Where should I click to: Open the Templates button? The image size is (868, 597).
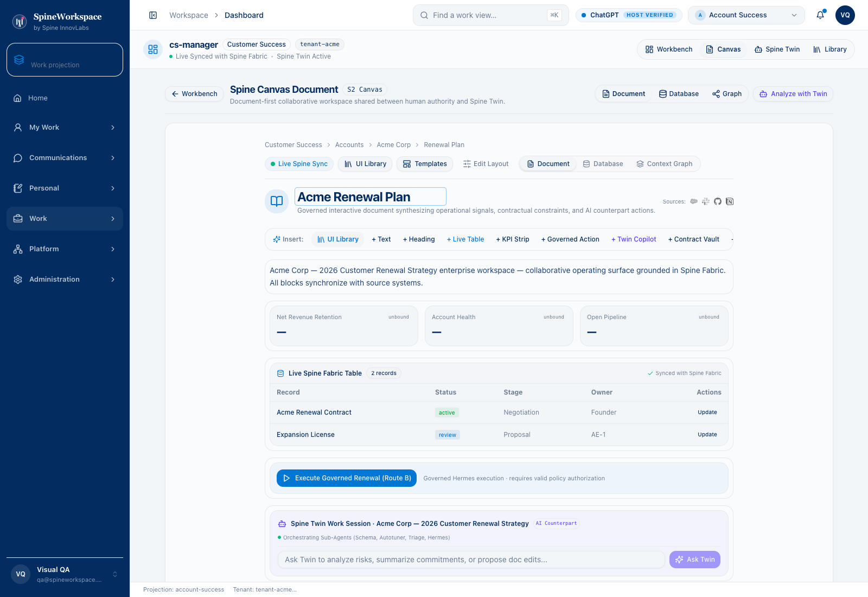(425, 164)
